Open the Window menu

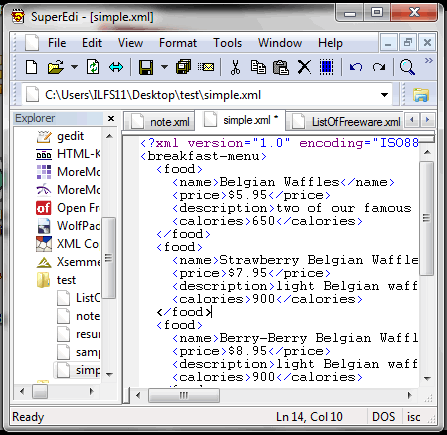pyautogui.click(x=280, y=43)
